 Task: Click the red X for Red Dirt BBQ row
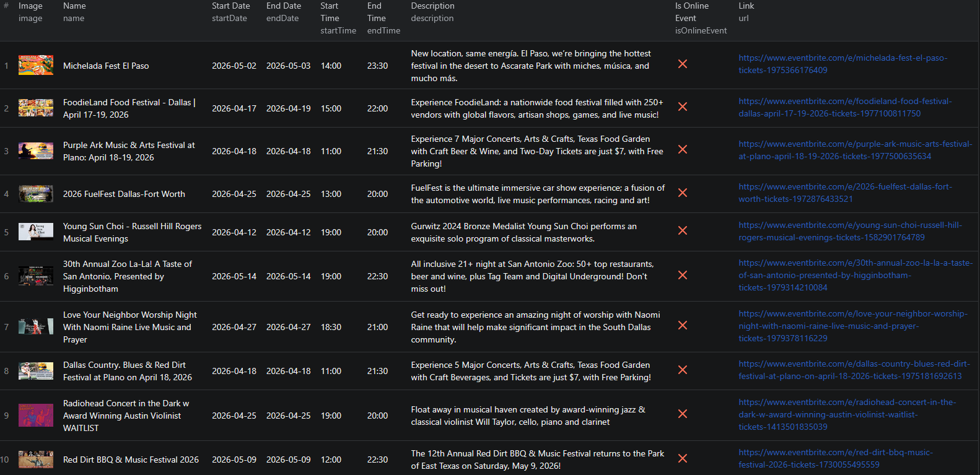point(682,459)
